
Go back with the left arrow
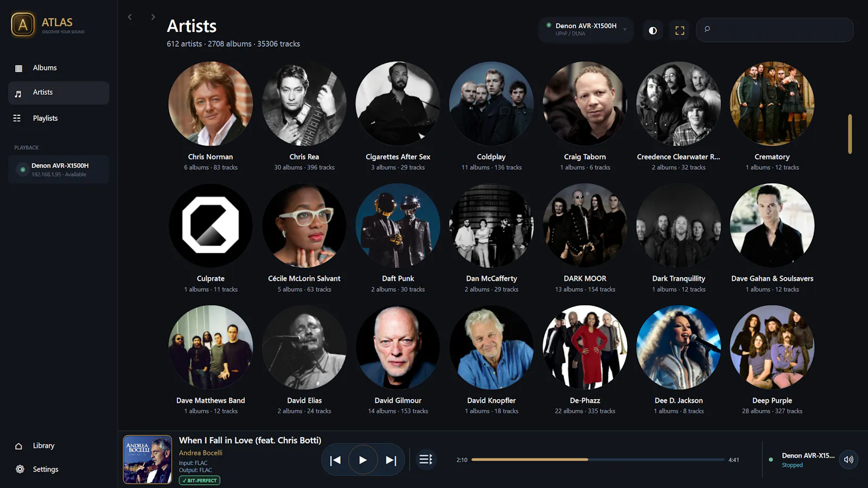[x=130, y=17]
